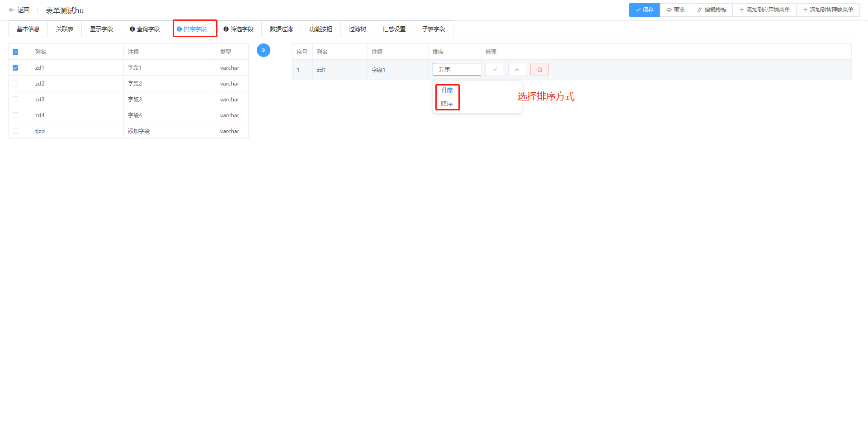The width and height of the screenshot is (868, 424).
Task: Move zd1 sort row up with arrow
Action: pos(517,70)
